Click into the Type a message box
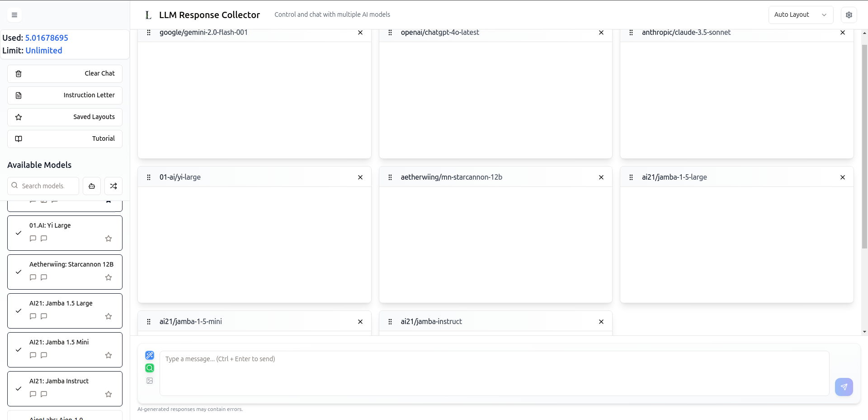 click(494, 373)
